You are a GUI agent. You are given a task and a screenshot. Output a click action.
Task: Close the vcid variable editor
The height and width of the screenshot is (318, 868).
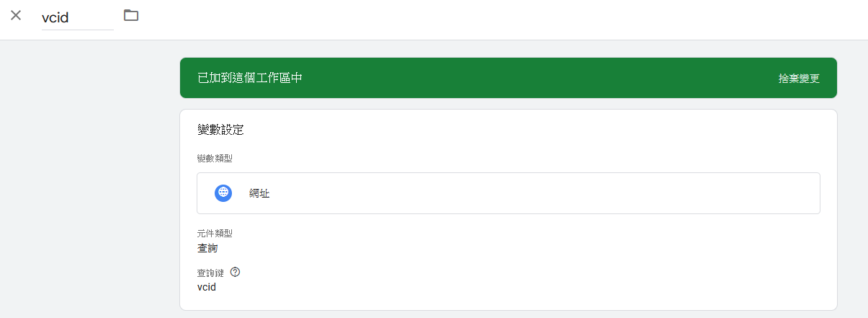[x=16, y=15]
